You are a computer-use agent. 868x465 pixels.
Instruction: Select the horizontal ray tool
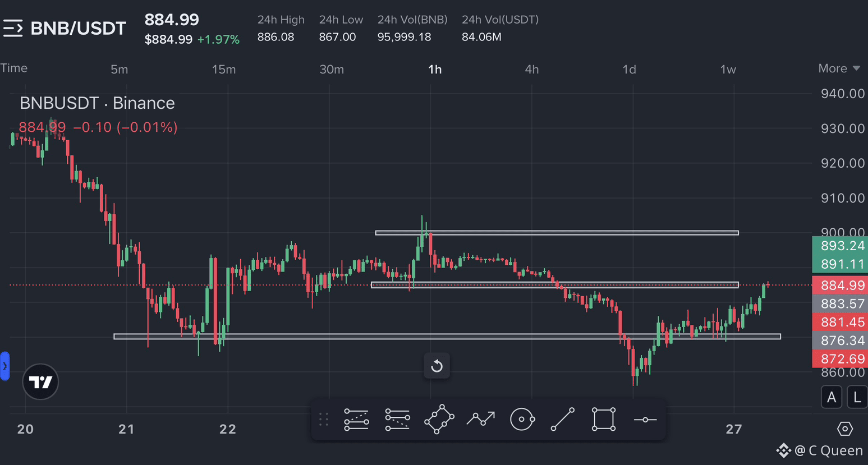point(644,419)
